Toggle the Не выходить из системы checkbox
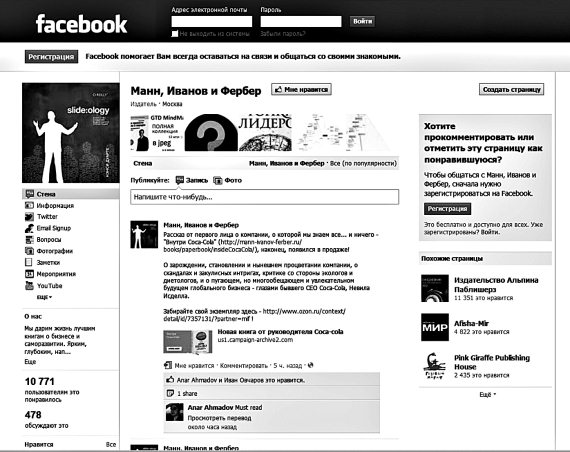 [175, 34]
